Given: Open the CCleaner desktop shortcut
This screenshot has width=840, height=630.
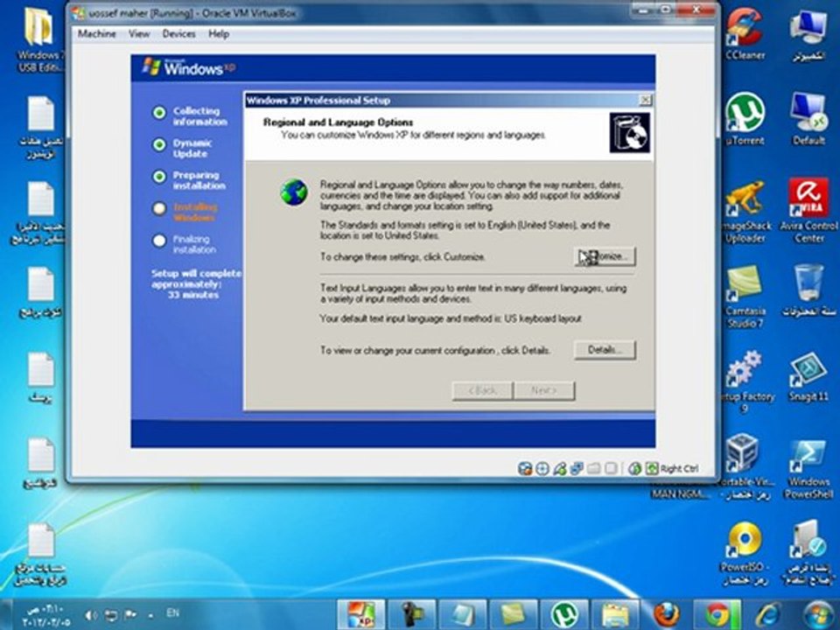Looking at the screenshot, I should coord(745,34).
